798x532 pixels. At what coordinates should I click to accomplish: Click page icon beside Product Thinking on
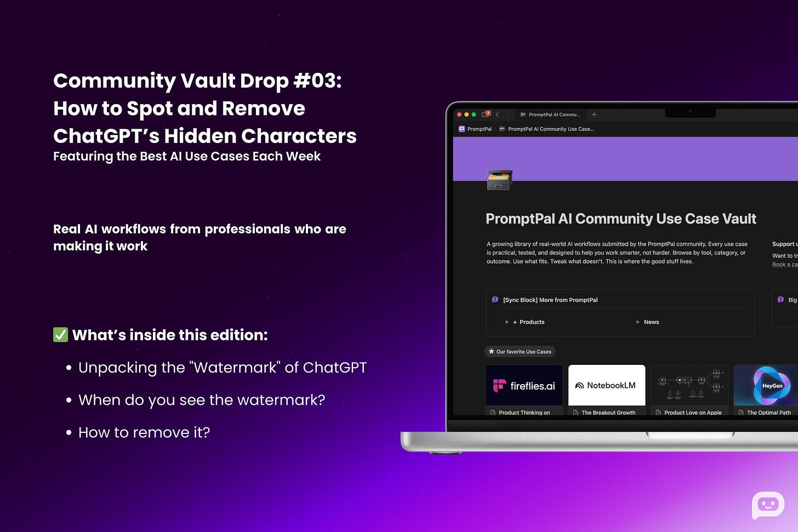(x=493, y=413)
